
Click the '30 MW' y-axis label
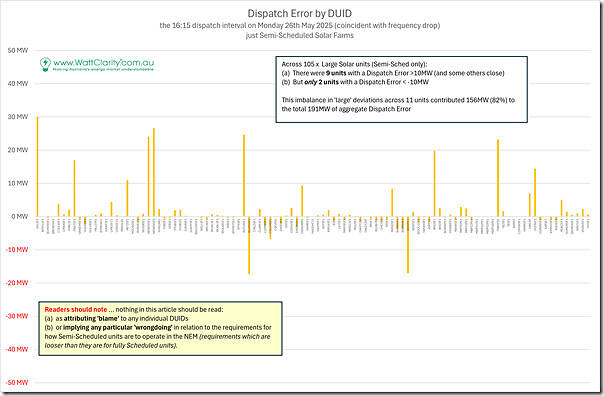click(x=18, y=117)
